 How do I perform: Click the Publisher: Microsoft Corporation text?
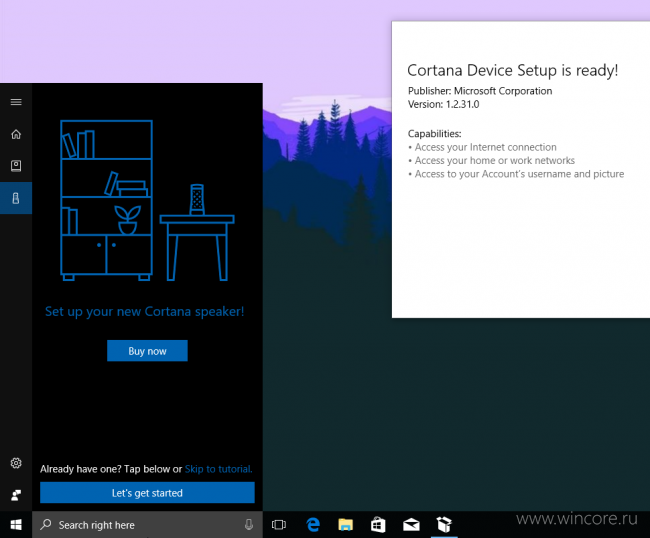pos(480,91)
